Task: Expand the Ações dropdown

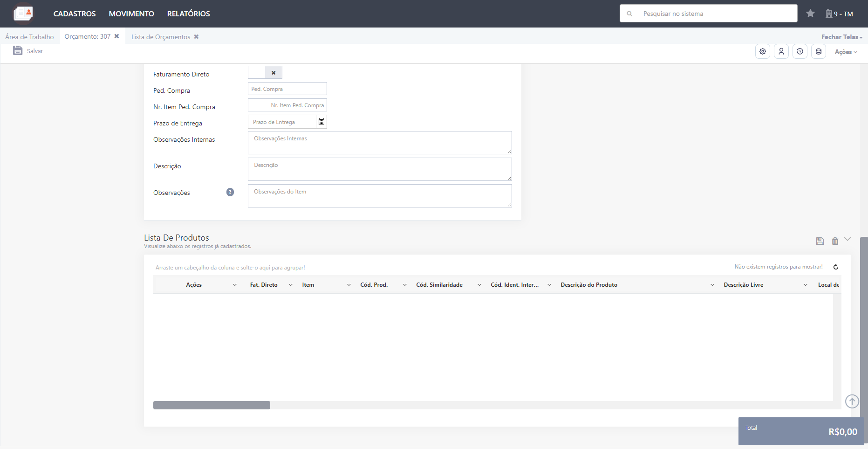Action: pyautogui.click(x=846, y=52)
